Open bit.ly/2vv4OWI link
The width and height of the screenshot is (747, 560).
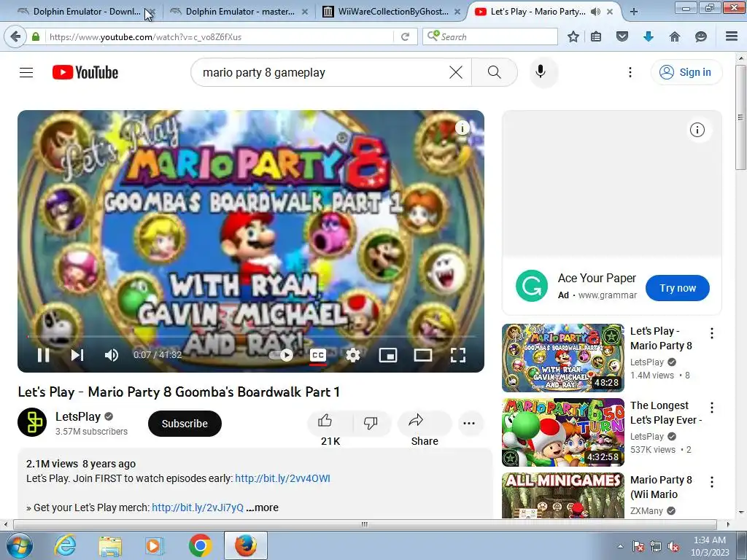pyautogui.click(x=282, y=478)
